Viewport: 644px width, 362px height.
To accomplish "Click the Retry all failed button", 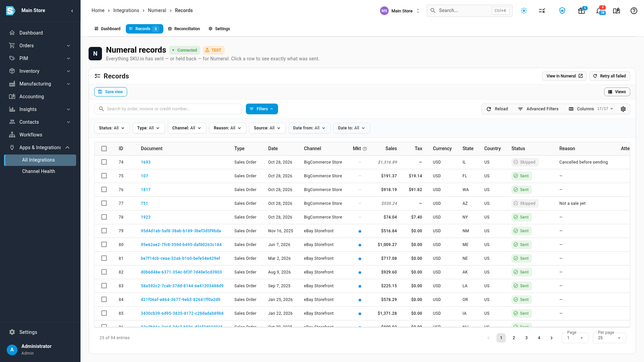I will click(x=609, y=76).
